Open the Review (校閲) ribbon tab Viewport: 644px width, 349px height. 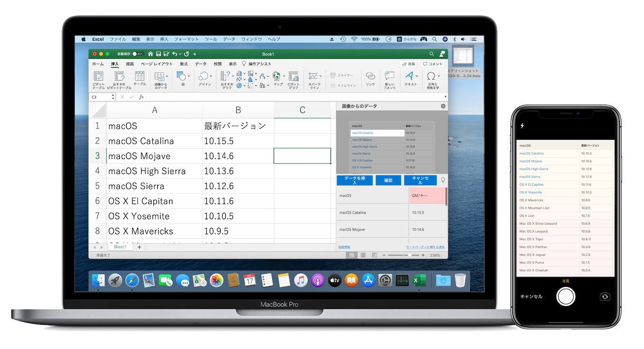(x=217, y=64)
